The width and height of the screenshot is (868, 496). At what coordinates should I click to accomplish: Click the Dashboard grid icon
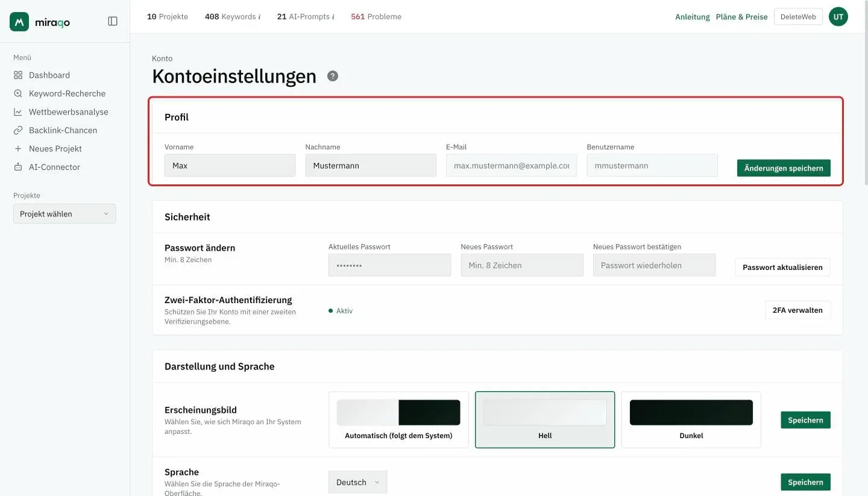18,75
